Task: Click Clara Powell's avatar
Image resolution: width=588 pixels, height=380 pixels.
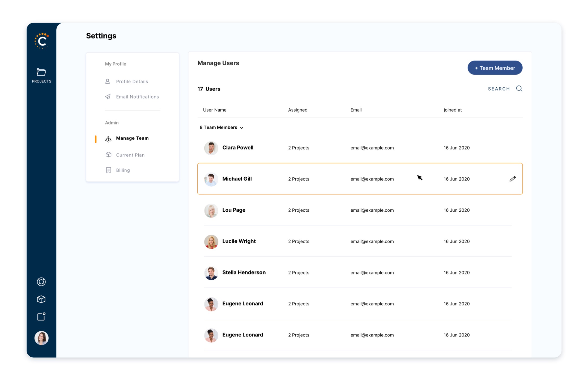Action: coord(211,148)
